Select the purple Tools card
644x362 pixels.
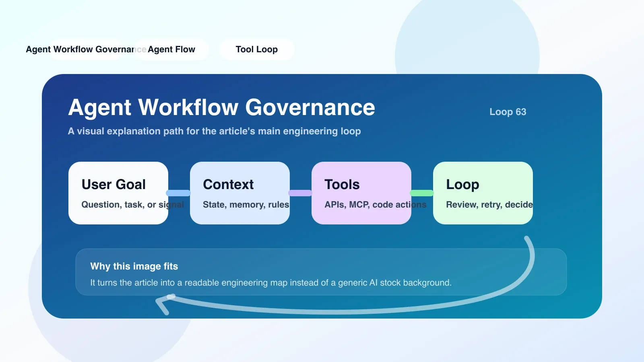coord(361,193)
